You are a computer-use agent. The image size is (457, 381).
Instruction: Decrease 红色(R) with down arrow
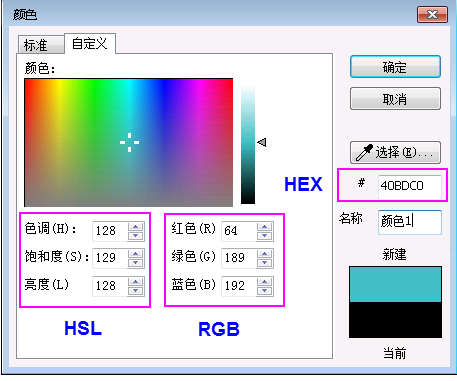(x=265, y=236)
